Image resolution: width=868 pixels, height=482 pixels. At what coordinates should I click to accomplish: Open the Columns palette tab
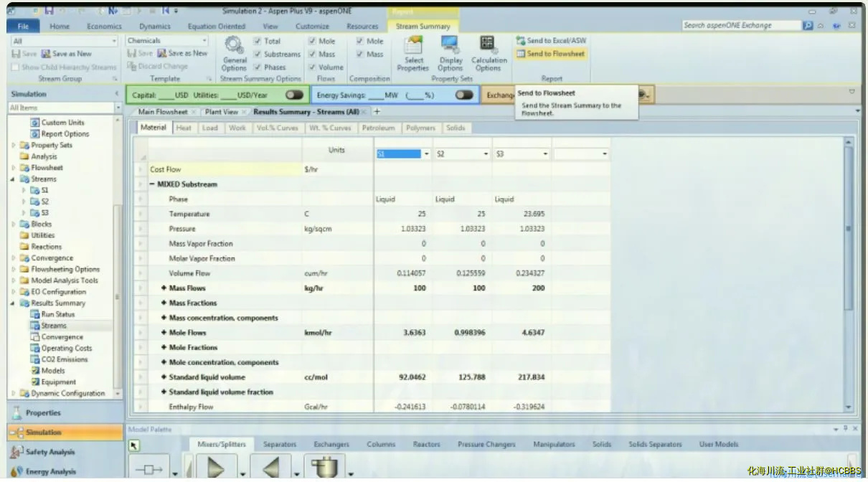point(381,445)
